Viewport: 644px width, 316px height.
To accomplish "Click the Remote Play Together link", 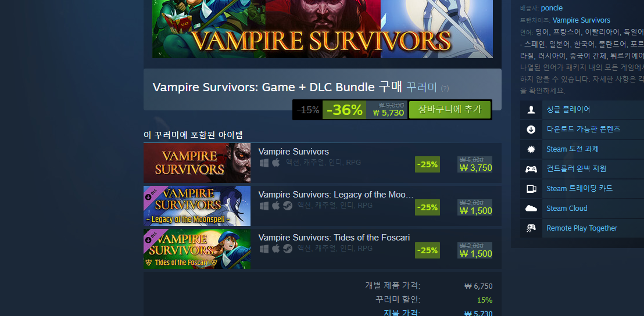I will pos(582,228).
